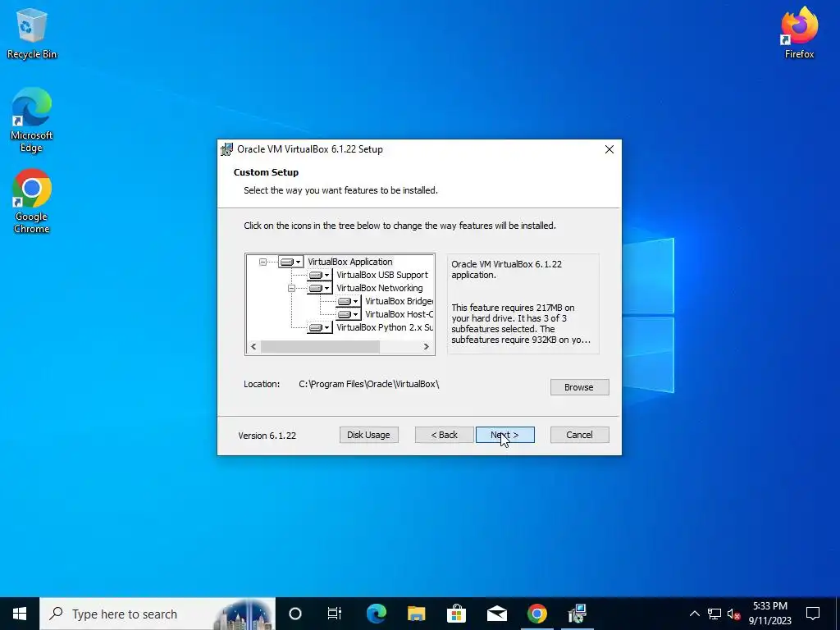Open Microsoft Store from the taskbar
Screen dimensions: 840x630
pos(456,614)
